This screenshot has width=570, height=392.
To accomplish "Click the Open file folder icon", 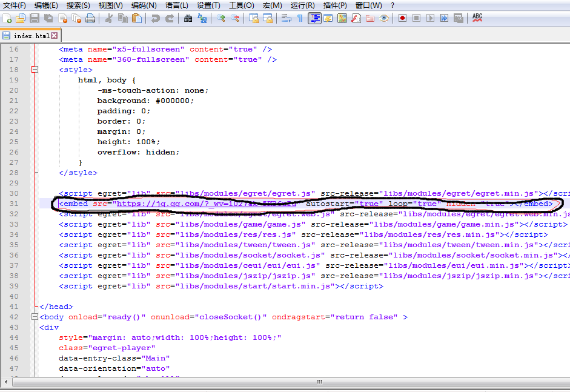I will 21,18.
